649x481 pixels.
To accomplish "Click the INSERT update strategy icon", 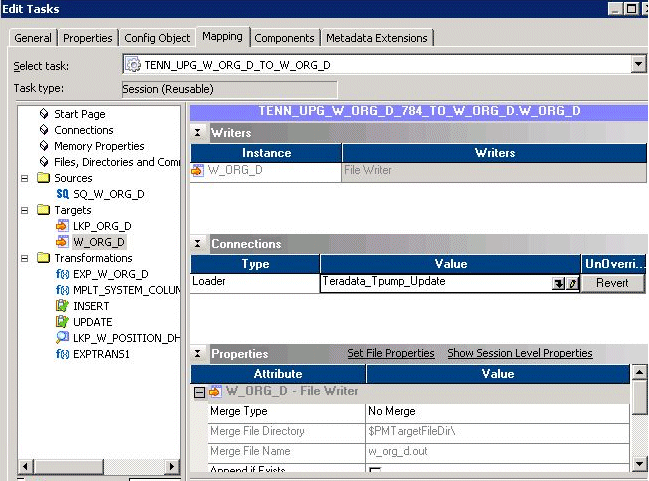I will click(62, 306).
